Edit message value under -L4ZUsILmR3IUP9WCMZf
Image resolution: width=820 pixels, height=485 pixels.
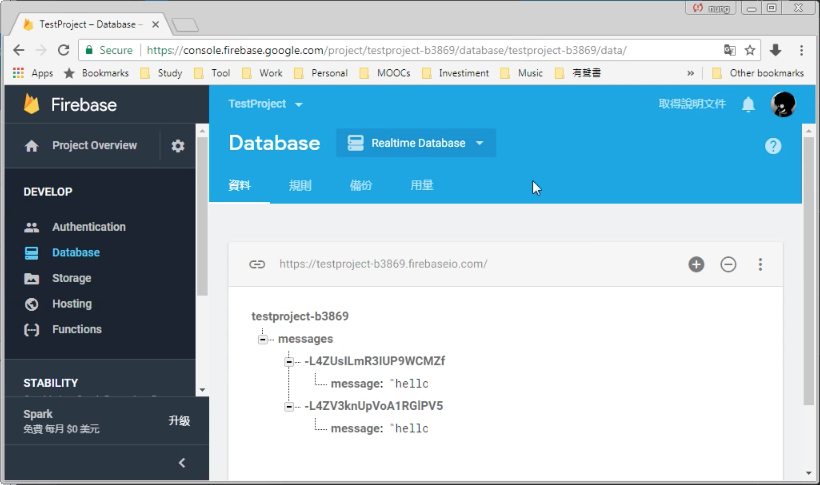[411, 384]
